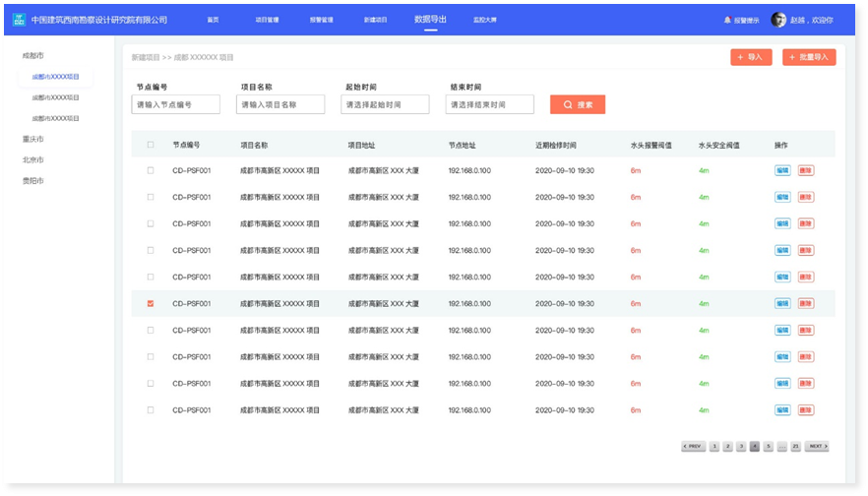Screen dimensions: 868x496
Task: Select the highlighted 成都市XXXX项目 sidebar item
Action: coord(55,77)
